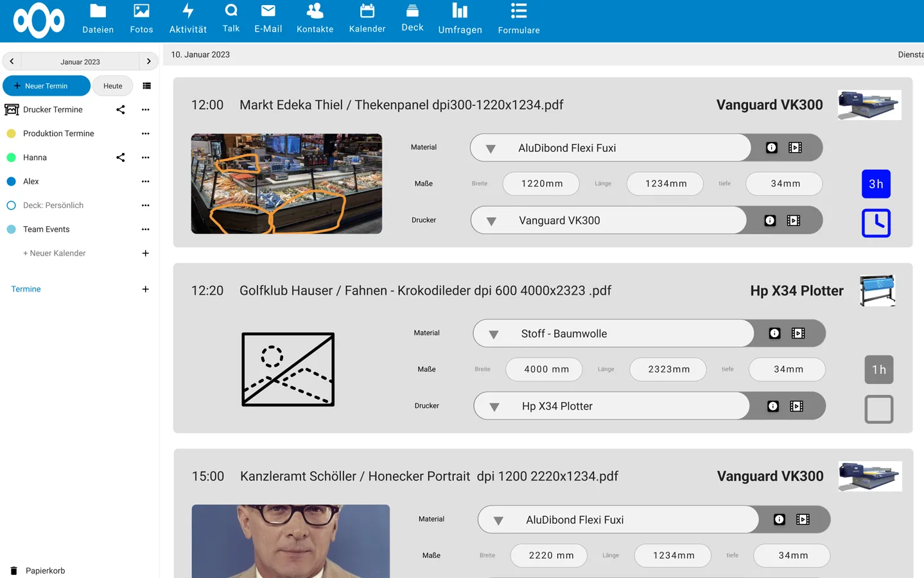Open more options for Alex calendar
The image size is (924, 578).
[146, 182]
